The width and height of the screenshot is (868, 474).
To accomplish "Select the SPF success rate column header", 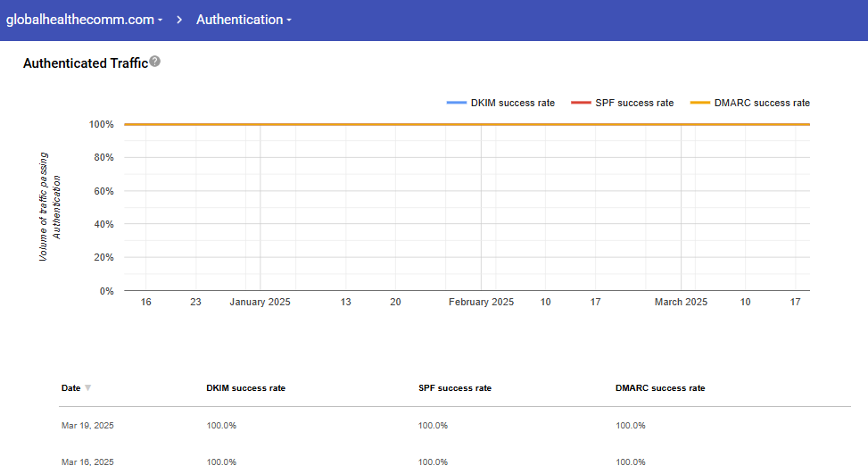I will click(x=454, y=388).
